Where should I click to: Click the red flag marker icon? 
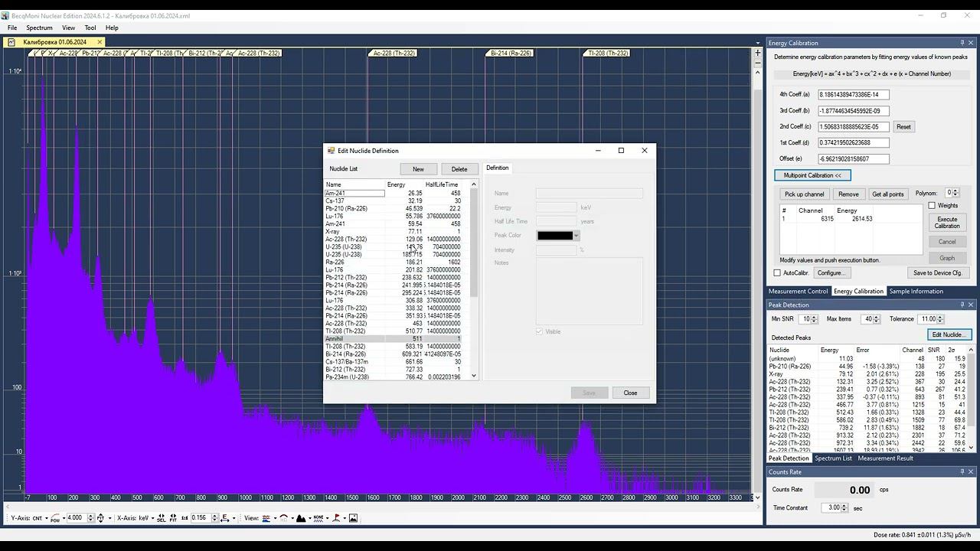(335, 518)
